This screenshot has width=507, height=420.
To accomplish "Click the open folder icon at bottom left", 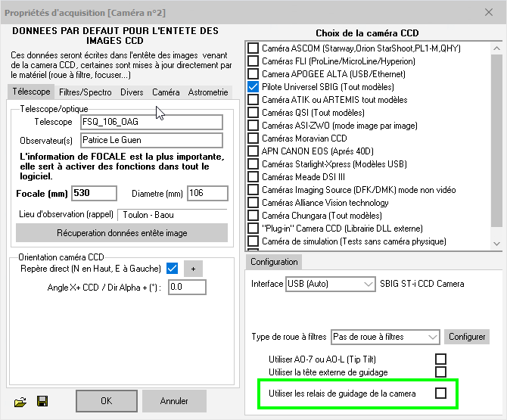I will 20,400.
